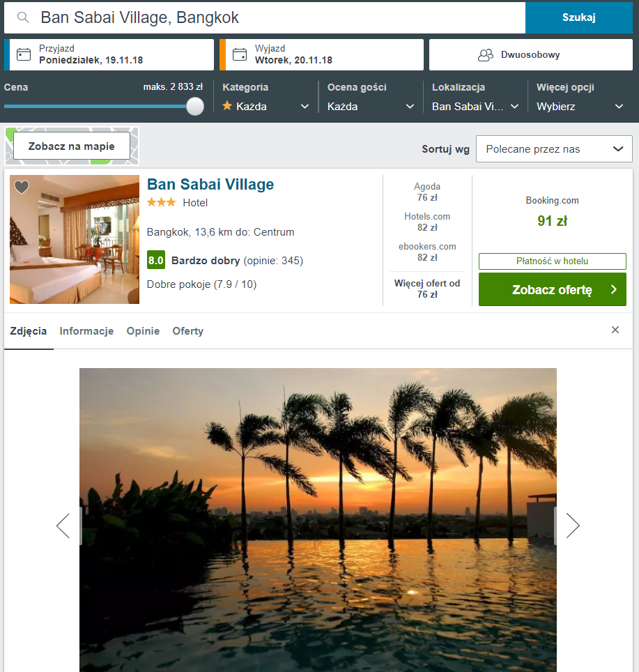Click the search magnifier icon

pyautogui.click(x=23, y=17)
